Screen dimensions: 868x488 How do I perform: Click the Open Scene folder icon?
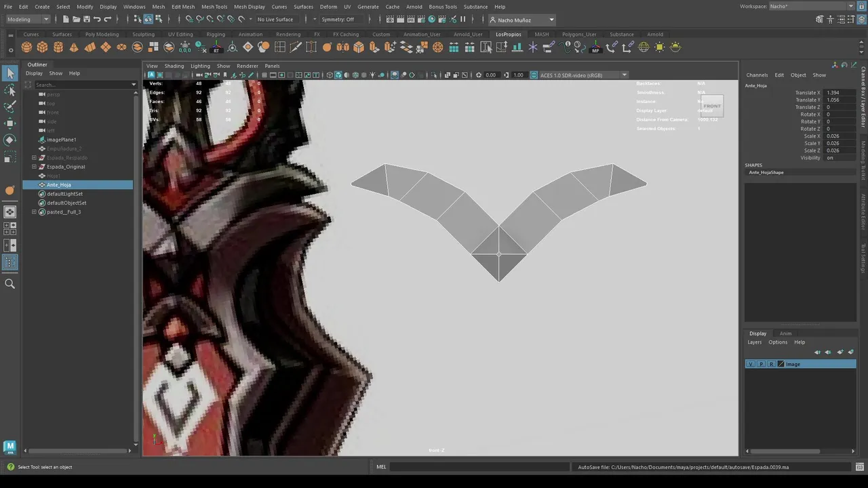[76, 19]
